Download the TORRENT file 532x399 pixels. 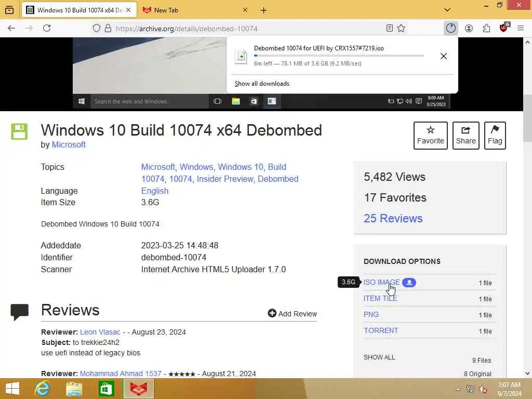point(381,330)
